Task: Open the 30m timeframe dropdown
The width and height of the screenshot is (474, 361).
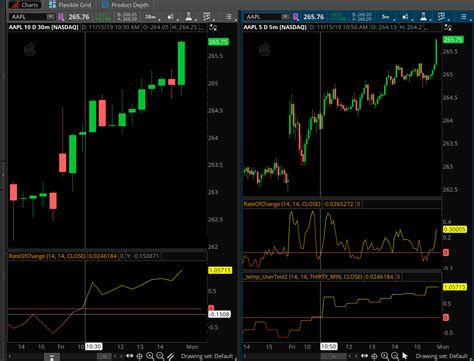Action: [152, 17]
